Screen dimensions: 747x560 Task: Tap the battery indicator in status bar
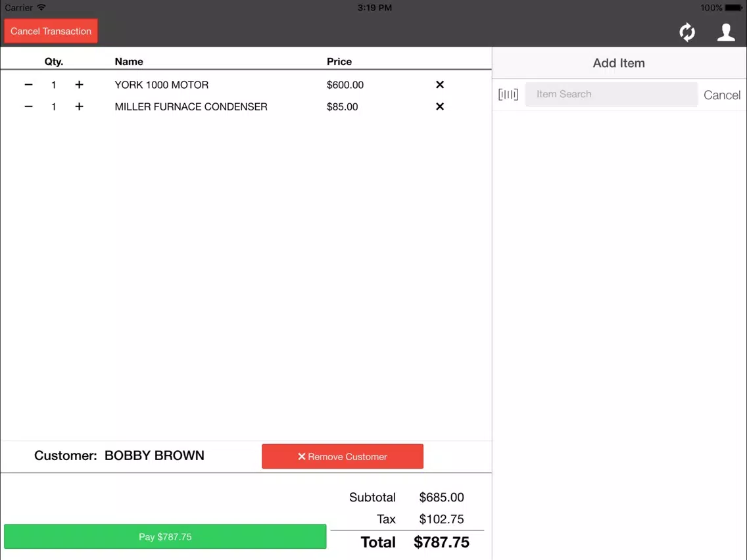(x=734, y=8)
